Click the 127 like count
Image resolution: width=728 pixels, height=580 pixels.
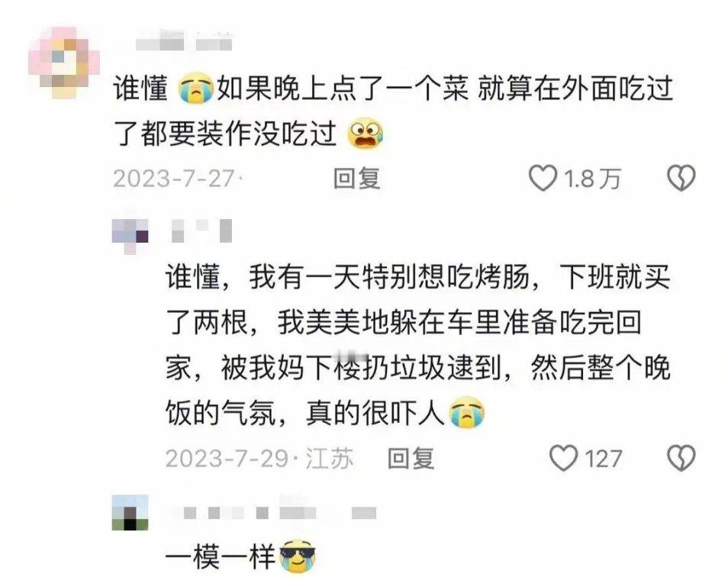tap(603, 459)
